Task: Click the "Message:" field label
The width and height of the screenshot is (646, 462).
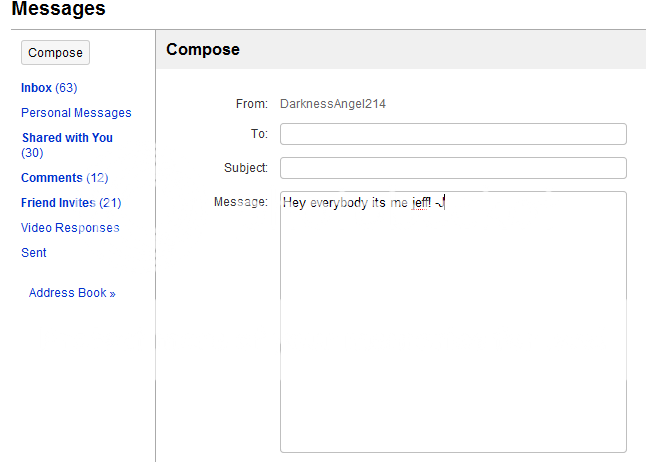Action: 241,202
